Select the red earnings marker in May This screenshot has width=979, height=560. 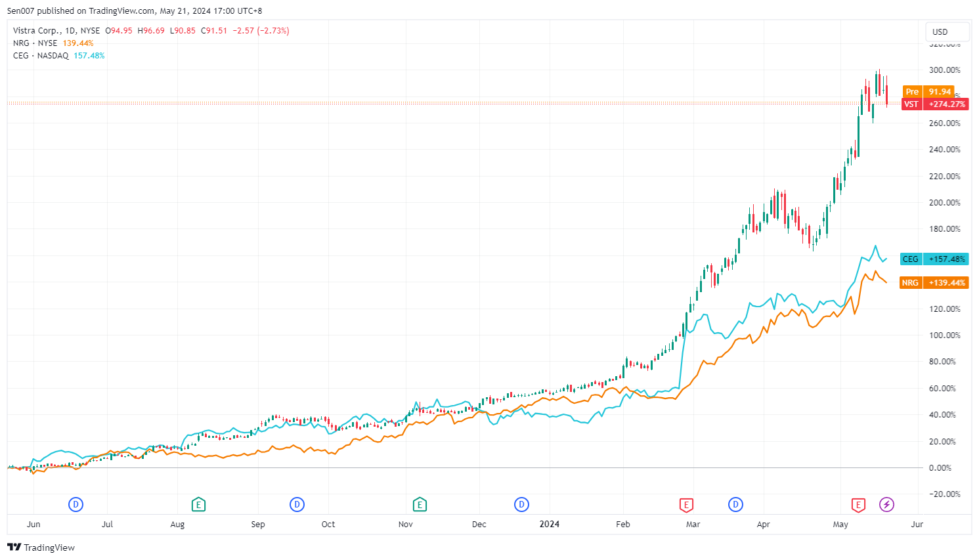[x=858, y=504]
